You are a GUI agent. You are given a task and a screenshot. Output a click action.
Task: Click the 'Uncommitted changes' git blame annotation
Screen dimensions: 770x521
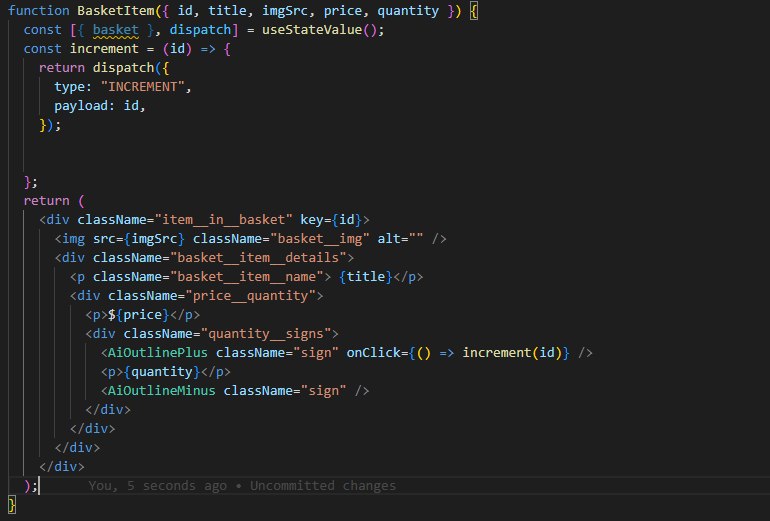coord(323,486)
